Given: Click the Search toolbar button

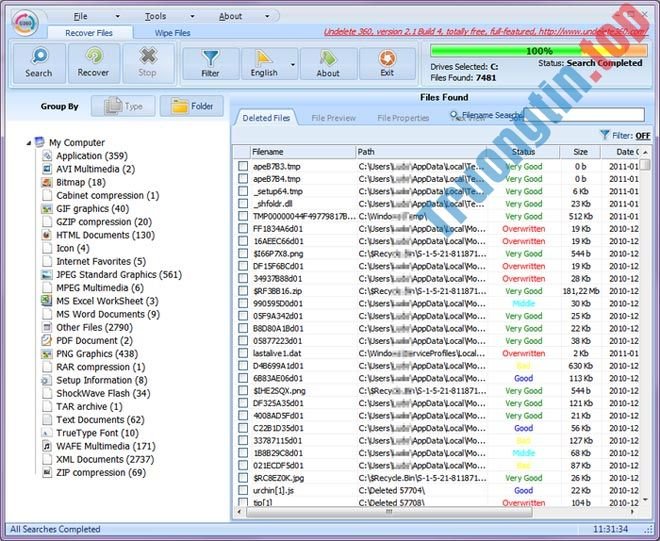Looking at the screenshot, I should click(39, 63).
